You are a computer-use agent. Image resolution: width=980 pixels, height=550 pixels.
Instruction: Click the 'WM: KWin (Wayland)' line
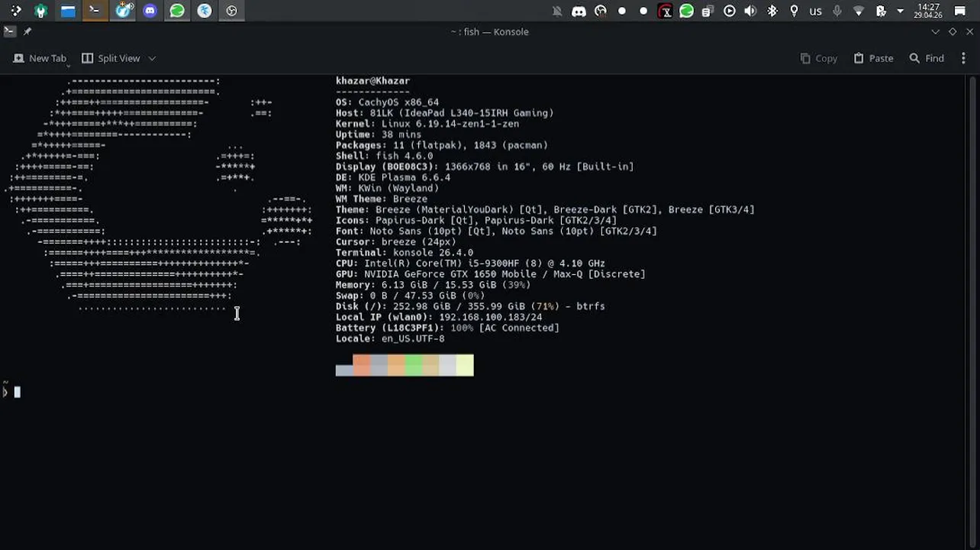click(x=387, y=188)
